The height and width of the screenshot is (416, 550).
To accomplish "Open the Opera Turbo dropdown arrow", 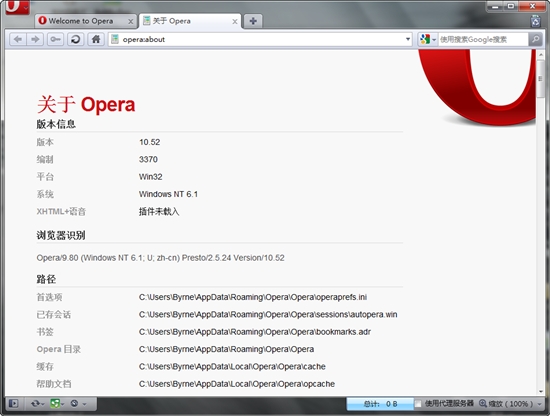I will 84,404.
